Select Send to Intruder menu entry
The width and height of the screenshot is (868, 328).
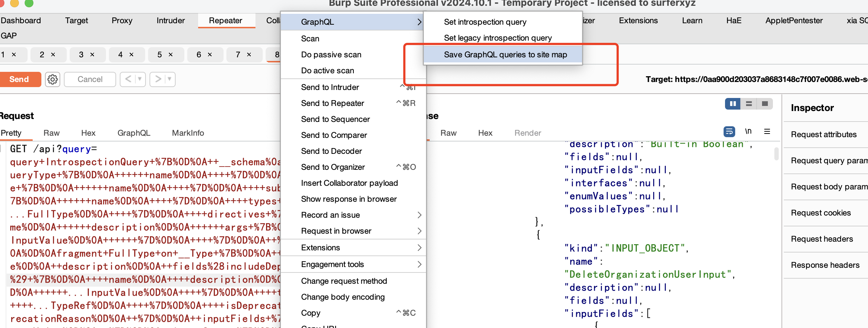pos(330,87)
